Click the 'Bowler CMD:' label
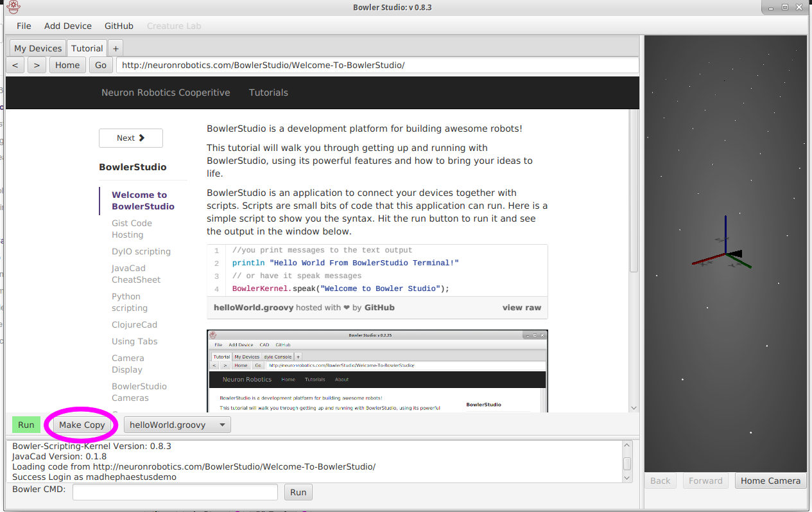Viewport: 812px width, 512px height. tap(39, 490)
